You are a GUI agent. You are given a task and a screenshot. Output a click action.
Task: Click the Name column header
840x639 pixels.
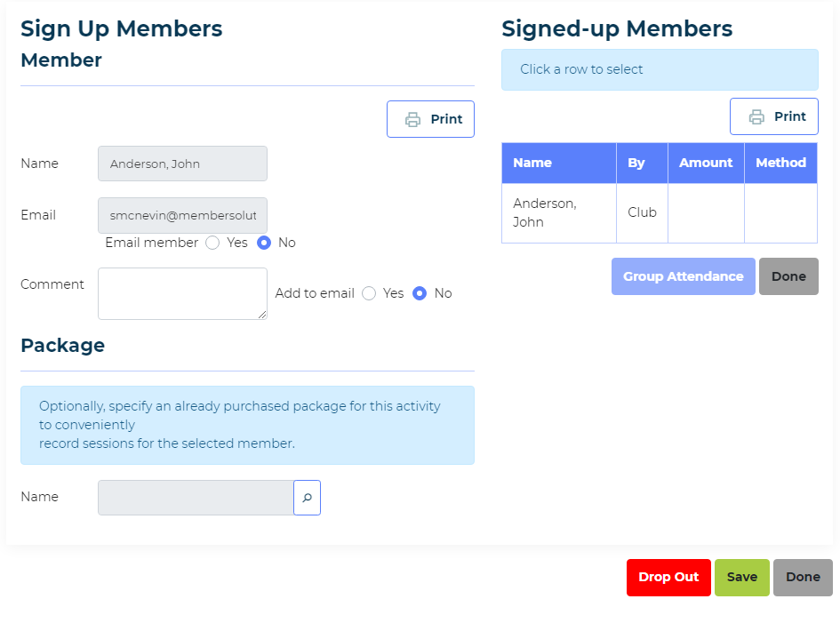point(559,163)
